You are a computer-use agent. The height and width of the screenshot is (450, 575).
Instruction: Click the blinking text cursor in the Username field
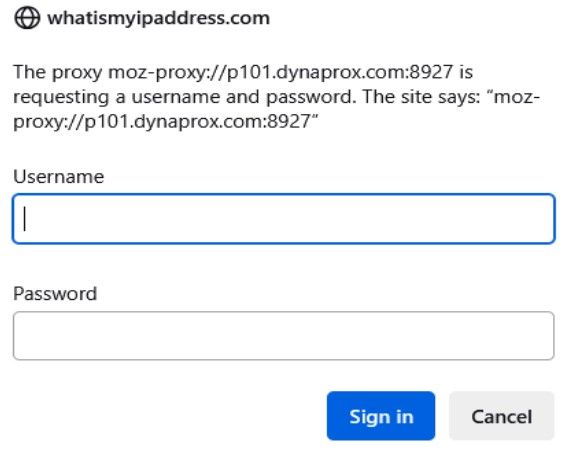click(25, 219)
